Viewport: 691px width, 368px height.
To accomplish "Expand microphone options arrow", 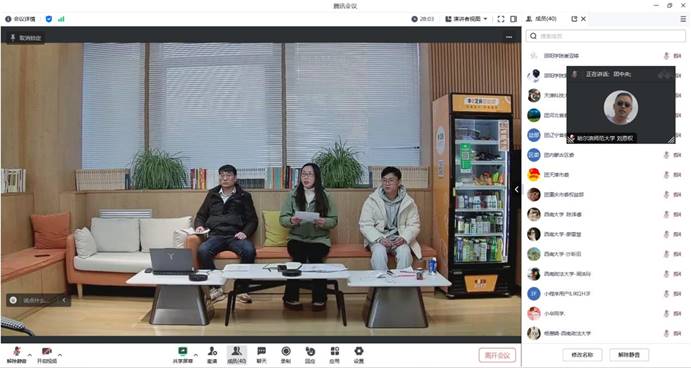I will coord(30,354).
